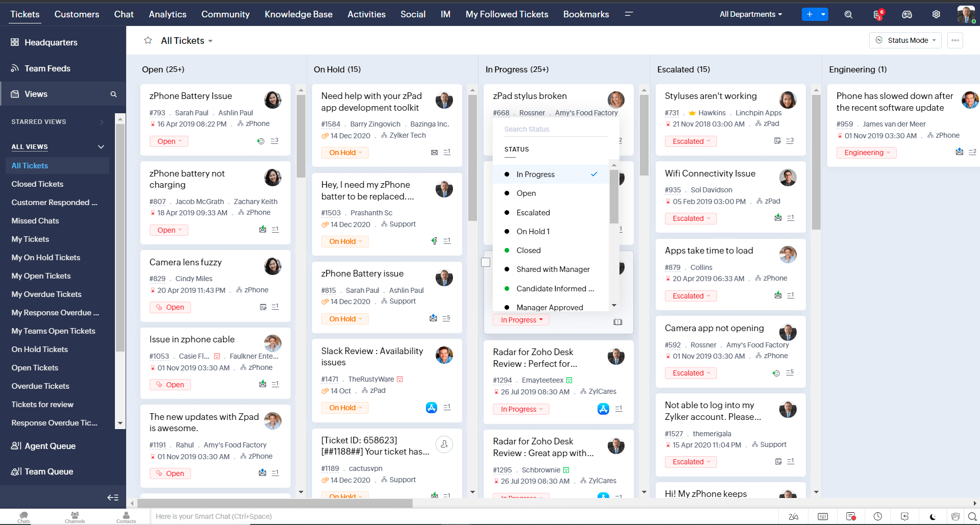
Task: Click the gamepad icon in top bar
Action: pyautogui.click(x=907, y=15)
